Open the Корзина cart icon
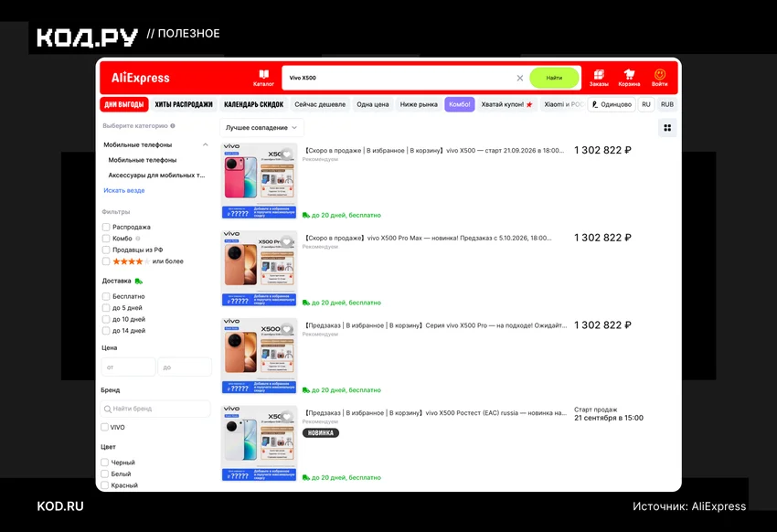777x532 pixels. (629, 78)
